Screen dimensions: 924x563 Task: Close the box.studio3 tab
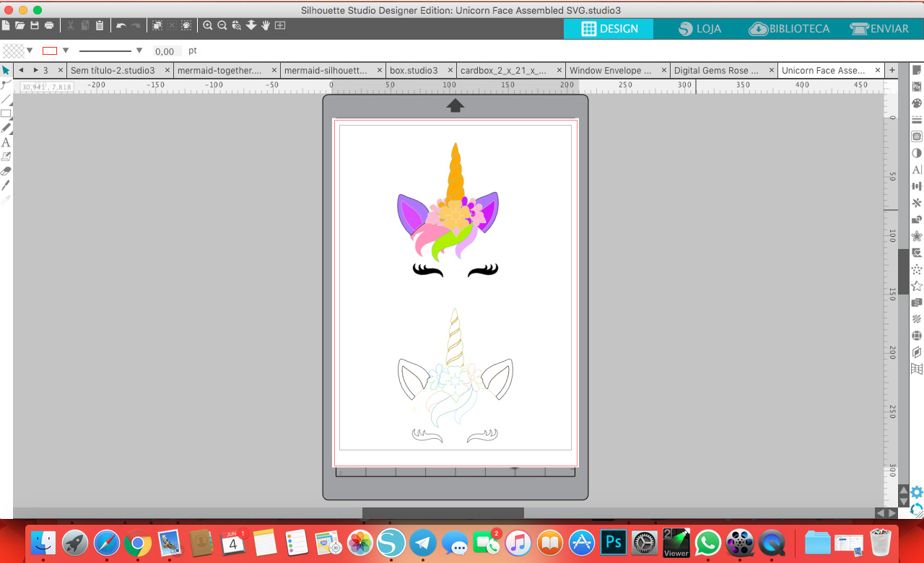tap(450, 70)
